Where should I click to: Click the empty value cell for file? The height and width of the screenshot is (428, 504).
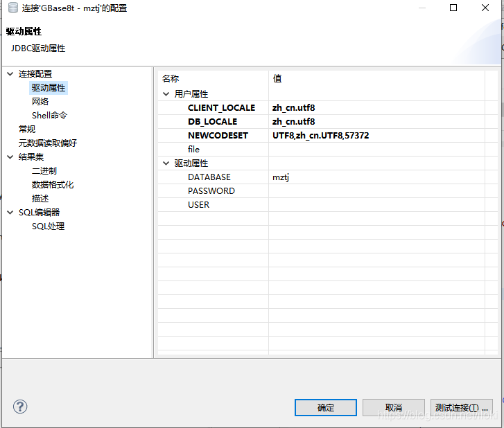pyautogui.click(x=376, y=150)
